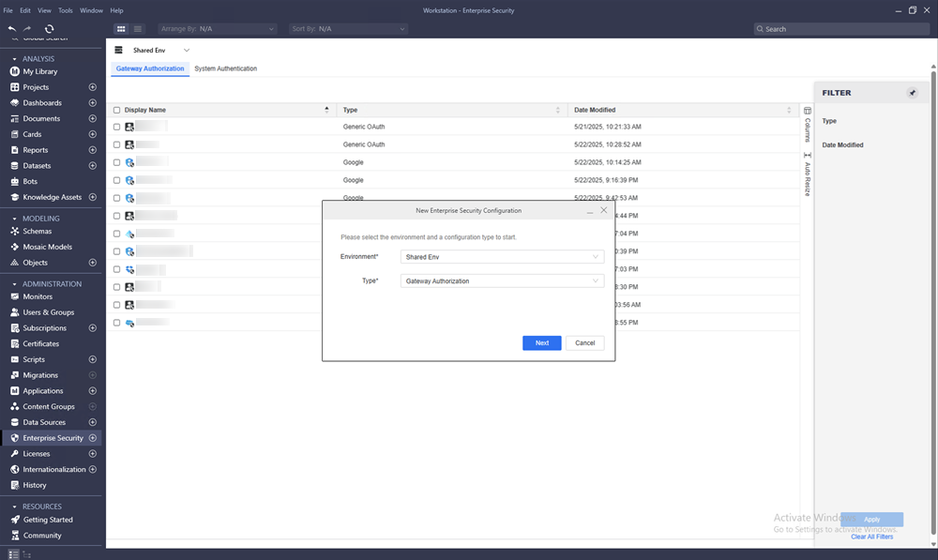Open Bots from the sidebar

point(30,182)
